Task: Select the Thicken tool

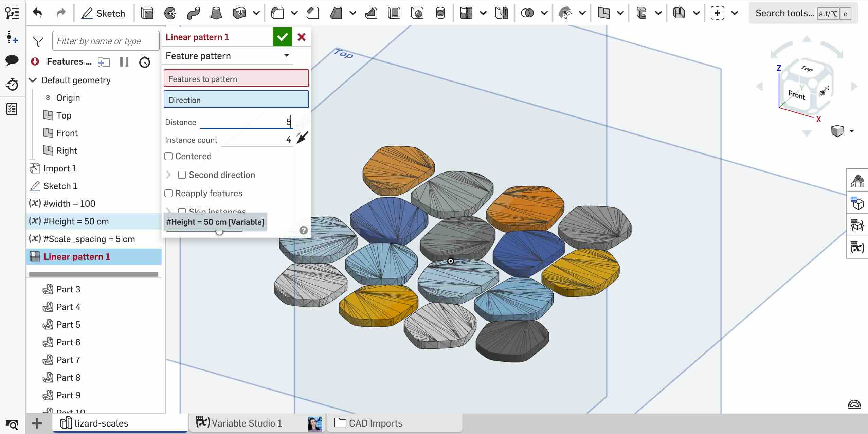Action: [x=239, y=13]
